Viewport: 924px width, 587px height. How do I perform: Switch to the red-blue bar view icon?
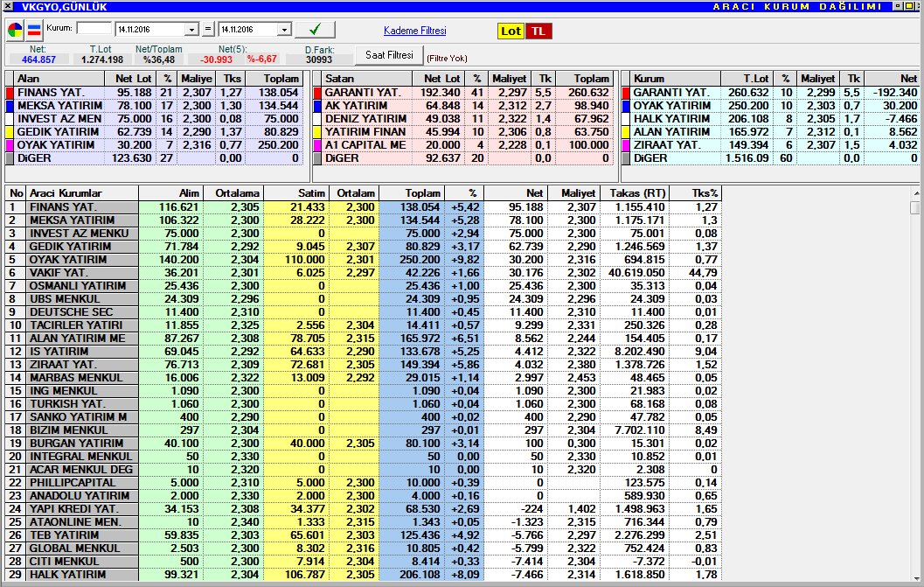[x=34, y=30]
